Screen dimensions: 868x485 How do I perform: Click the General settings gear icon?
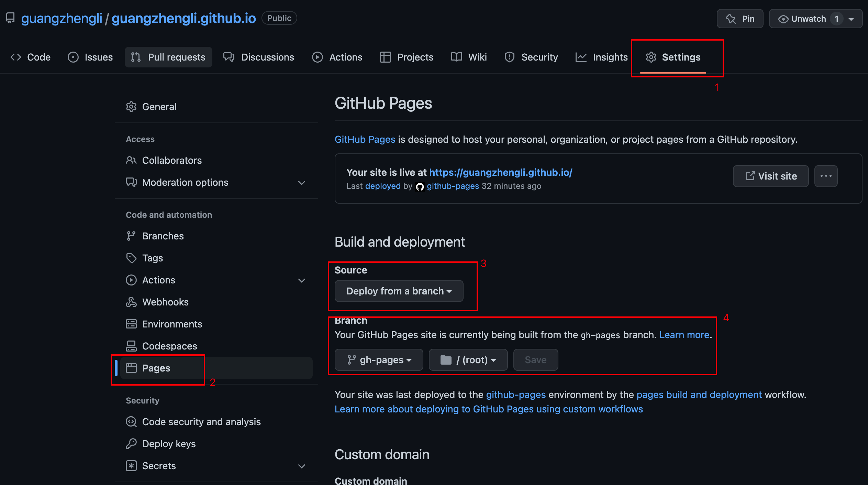tap(131, 107)
